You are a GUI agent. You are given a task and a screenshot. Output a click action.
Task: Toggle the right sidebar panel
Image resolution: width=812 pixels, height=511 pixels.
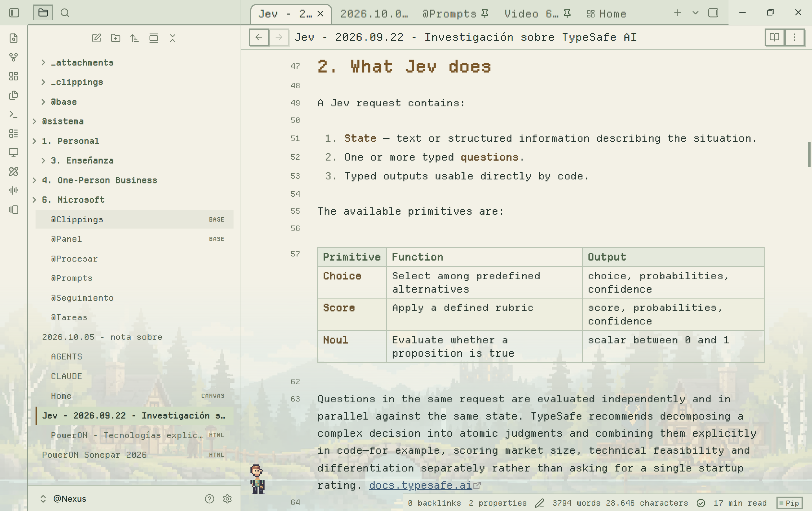point(713,13)
